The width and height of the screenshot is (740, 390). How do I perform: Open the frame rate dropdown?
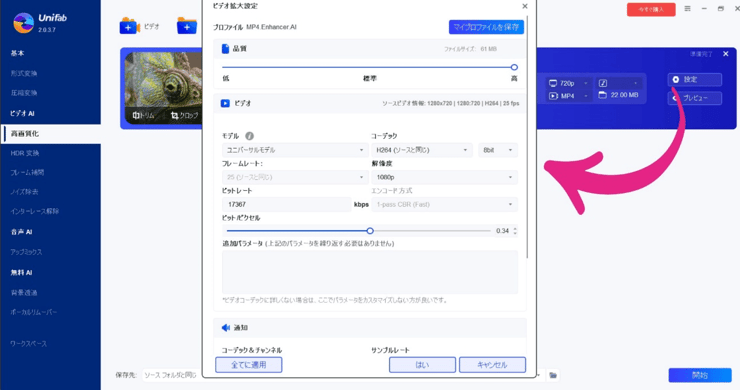tap(294, 177)
